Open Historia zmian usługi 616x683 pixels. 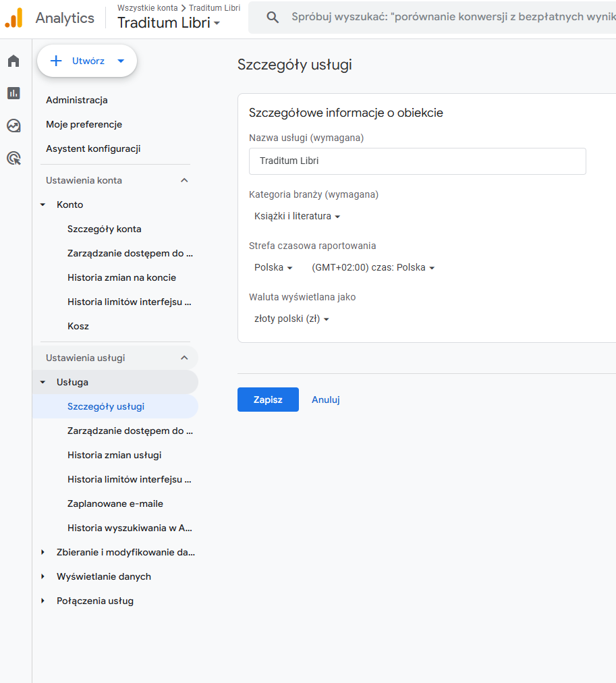(x=114, y=455)
